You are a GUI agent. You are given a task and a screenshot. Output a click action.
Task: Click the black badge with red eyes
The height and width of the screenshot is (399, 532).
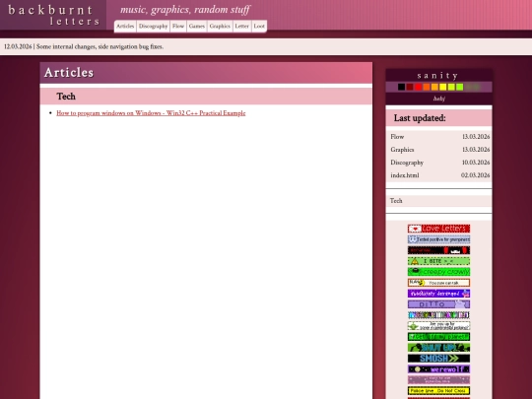(x=438, y=250)
